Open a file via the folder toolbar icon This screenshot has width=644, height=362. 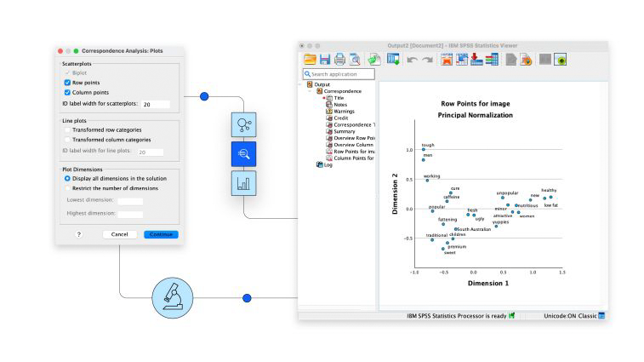pyautogui.click(x=310, y=60)
